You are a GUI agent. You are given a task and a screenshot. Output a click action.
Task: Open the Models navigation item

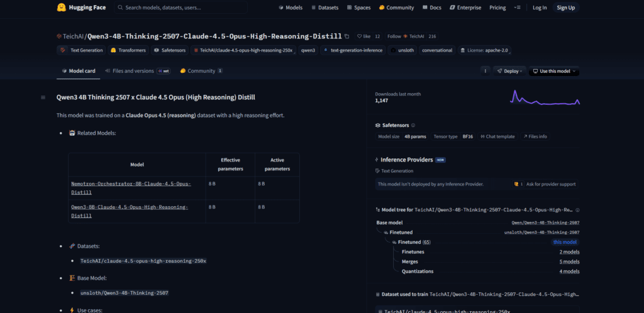pyautogui.click(x=291, y=8)
